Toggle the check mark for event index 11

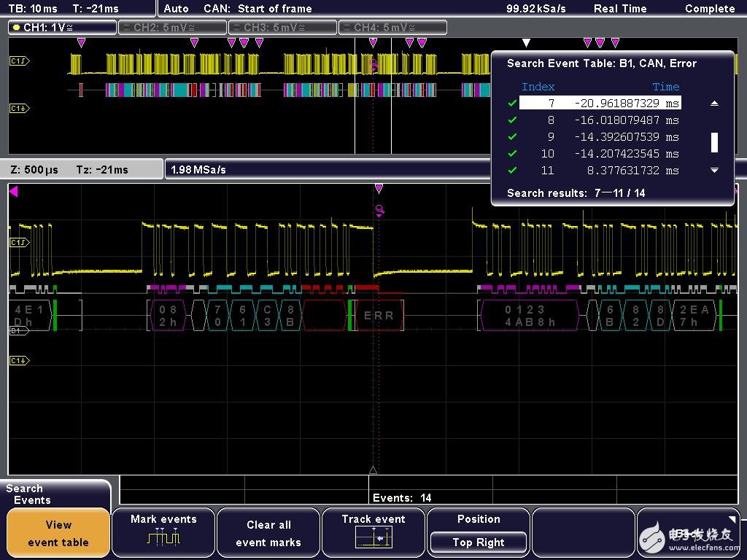click(512, 171)
